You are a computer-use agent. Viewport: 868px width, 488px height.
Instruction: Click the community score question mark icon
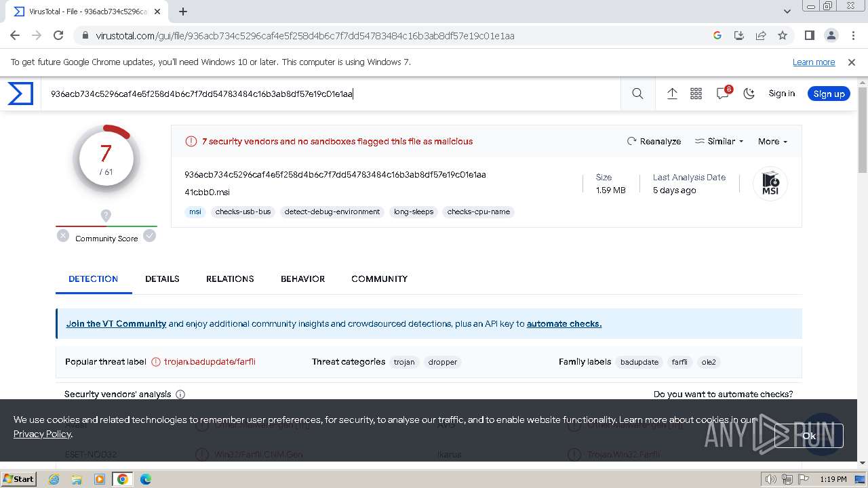pos(106,215)
